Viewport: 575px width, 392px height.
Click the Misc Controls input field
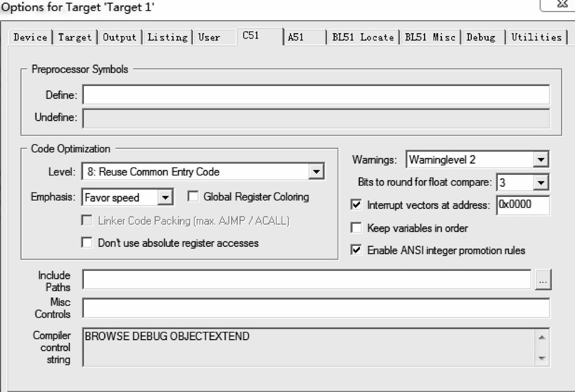[x=316, y=308]
